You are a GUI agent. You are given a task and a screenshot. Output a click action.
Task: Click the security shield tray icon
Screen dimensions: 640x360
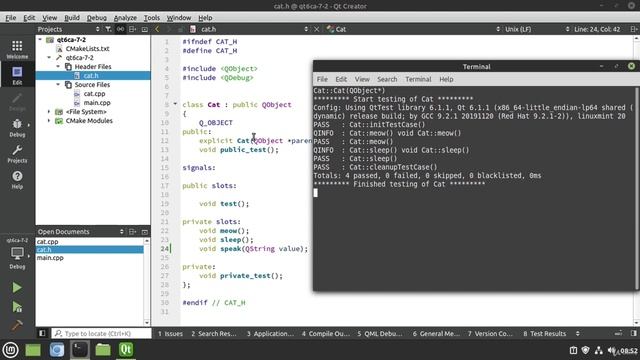pos(585,350)
